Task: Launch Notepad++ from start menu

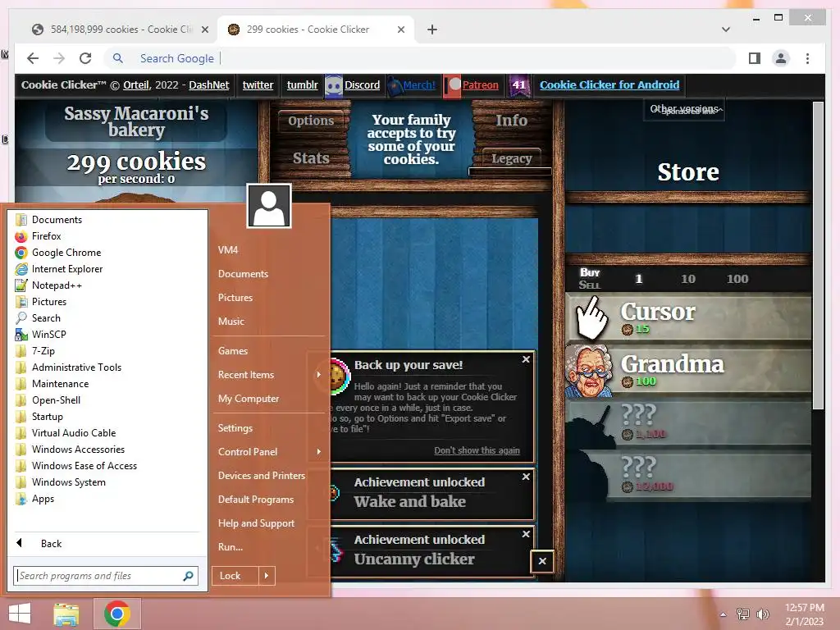Action: [57, 285]
